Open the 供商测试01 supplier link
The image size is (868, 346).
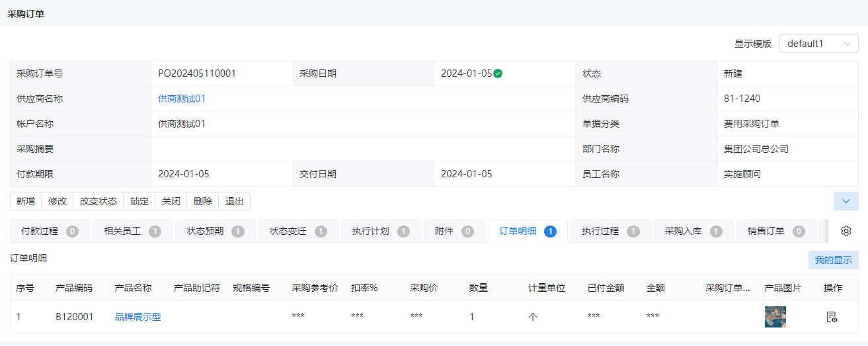tap(182, 99)
